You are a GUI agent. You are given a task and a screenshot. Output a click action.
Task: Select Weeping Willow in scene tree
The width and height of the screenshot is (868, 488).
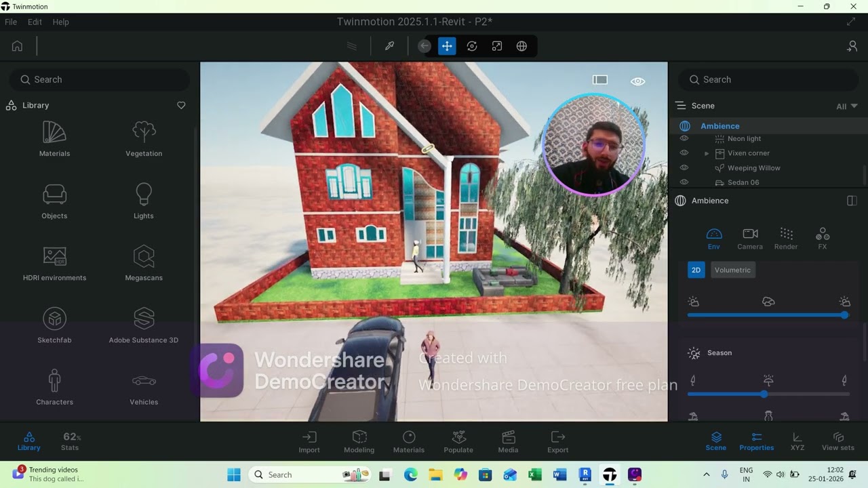(x=753, y=168)
